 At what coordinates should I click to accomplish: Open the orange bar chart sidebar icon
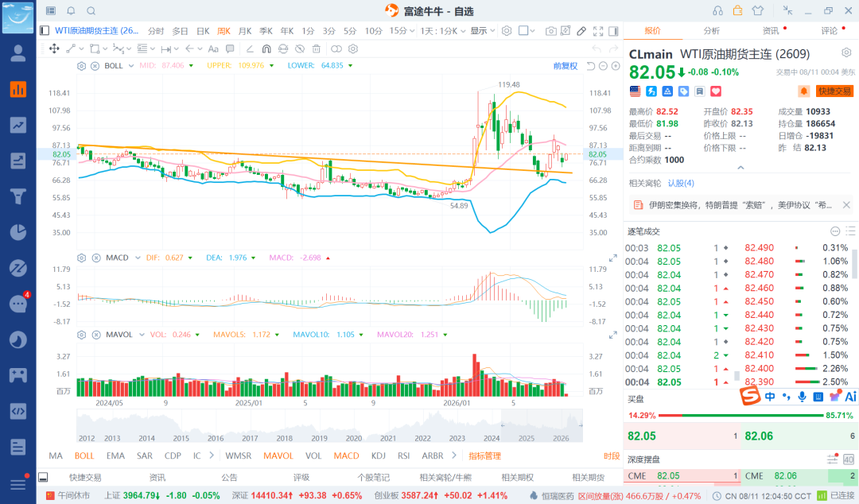[18, 89]
